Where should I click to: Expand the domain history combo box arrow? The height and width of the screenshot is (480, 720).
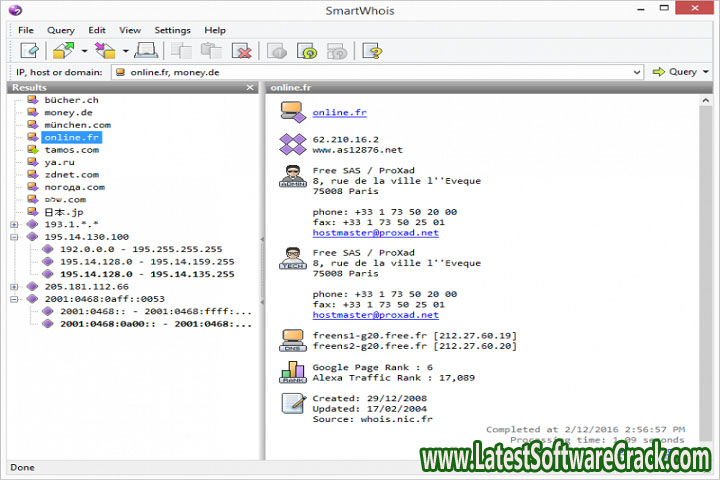[x=637, y=72]
